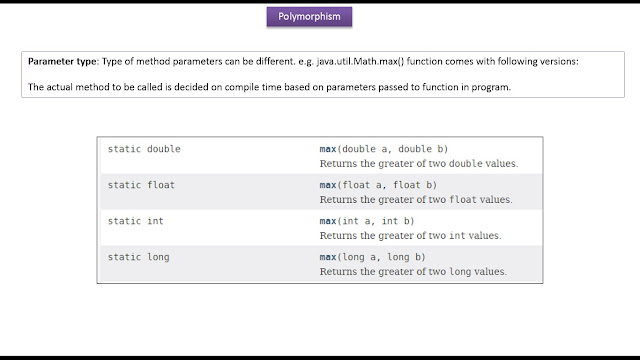
Task: Click the purple Polymorphism title banner
Action: pos(309,17)
